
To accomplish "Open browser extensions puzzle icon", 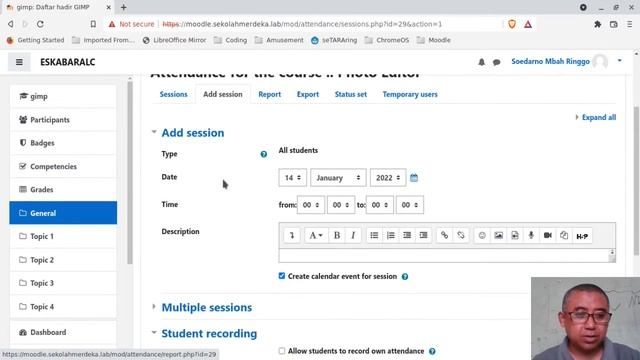I will tap(598, 24).
